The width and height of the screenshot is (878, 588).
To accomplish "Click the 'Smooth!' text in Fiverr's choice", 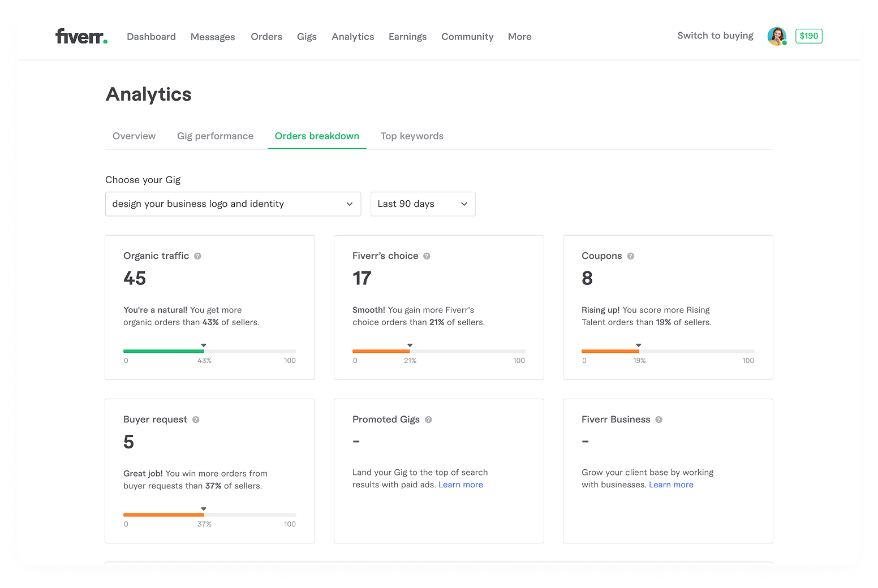I will (369, 310).
